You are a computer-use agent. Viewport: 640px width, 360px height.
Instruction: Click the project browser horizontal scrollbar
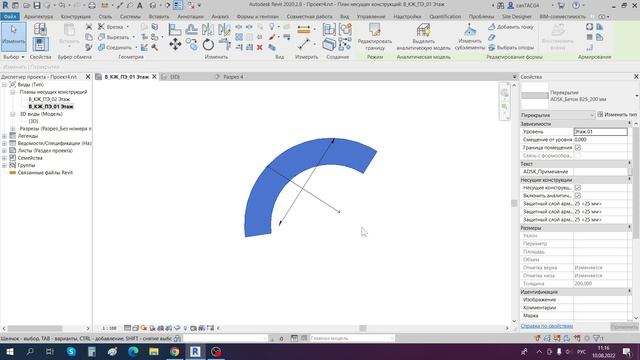pos(35,328)
